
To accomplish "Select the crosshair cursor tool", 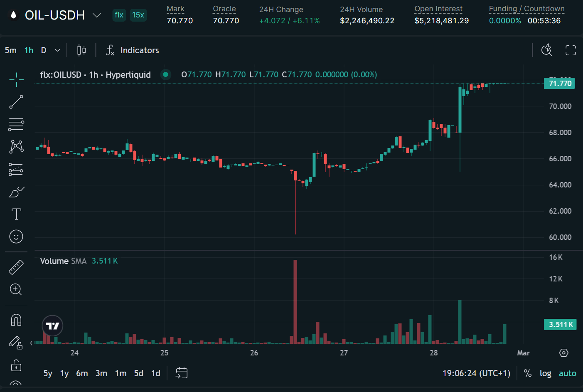I will click(x=16, y=79).
